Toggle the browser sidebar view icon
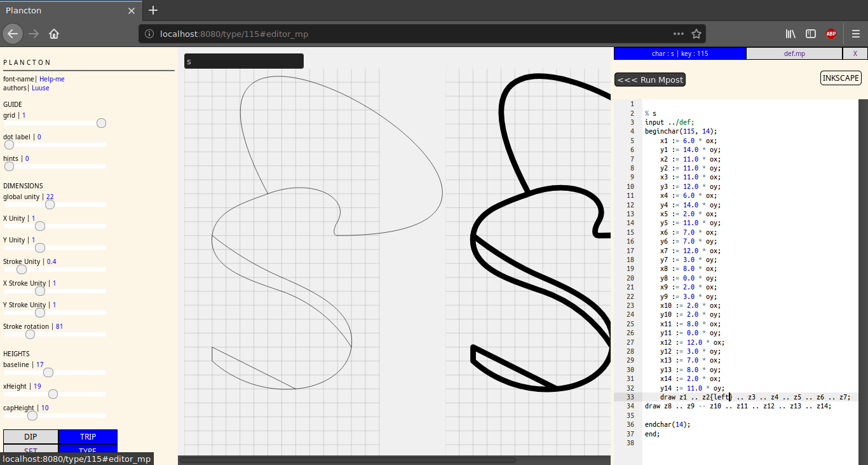868x465 pixels. [x=811, y=34]
